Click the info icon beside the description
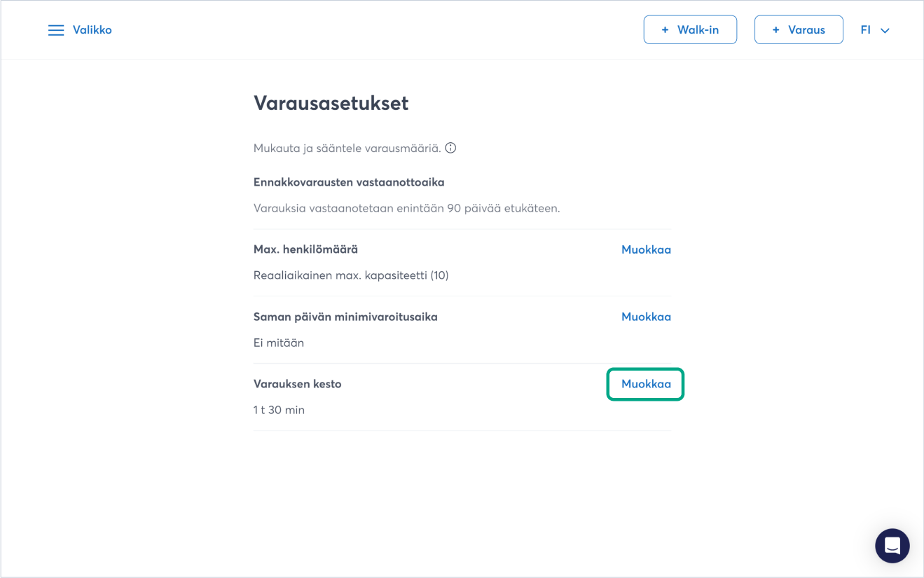The height and width of the screenshot is (578, 924). click(x=451, y=148)
